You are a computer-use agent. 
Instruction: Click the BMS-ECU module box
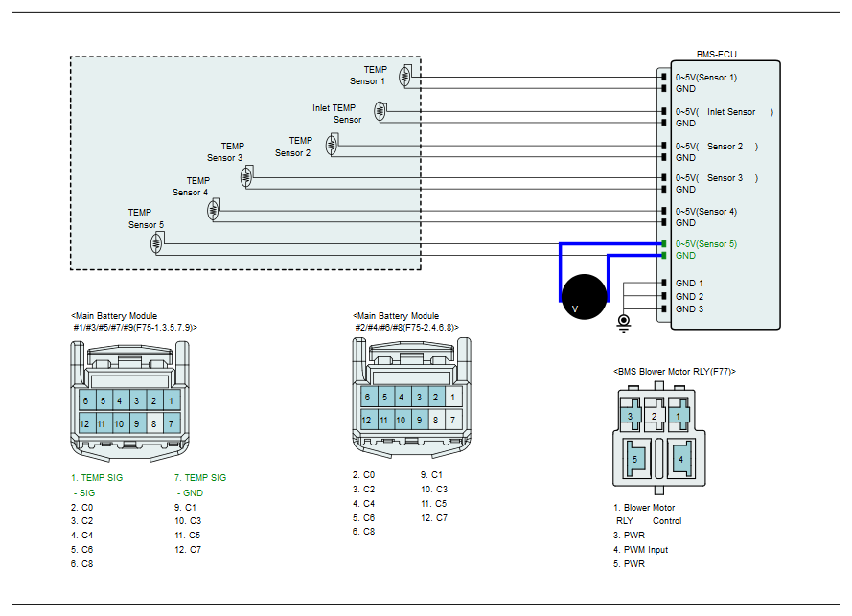click(x=725, y=194)
